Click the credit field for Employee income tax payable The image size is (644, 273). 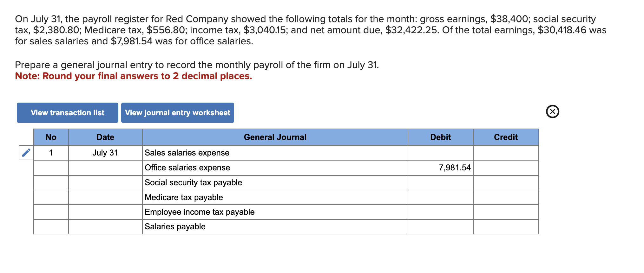point(506,212)
